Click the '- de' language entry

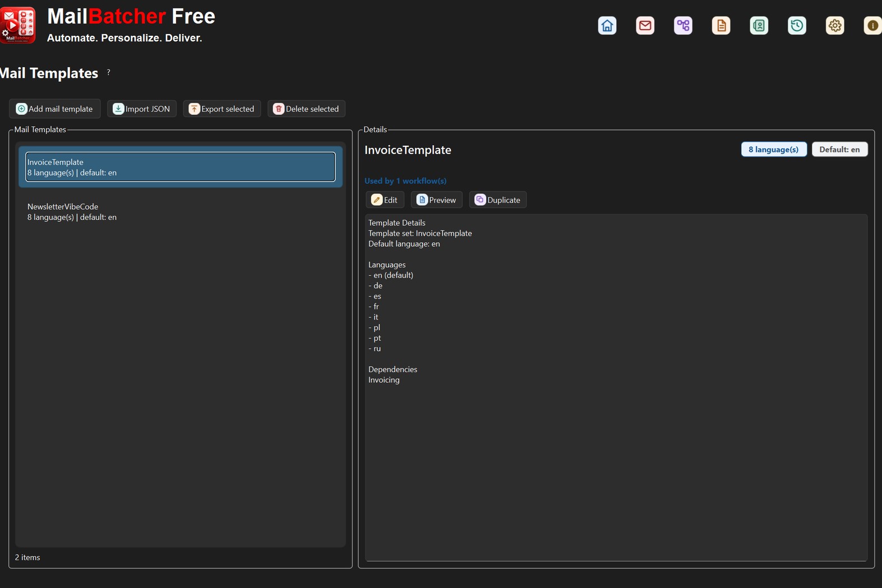375,286
